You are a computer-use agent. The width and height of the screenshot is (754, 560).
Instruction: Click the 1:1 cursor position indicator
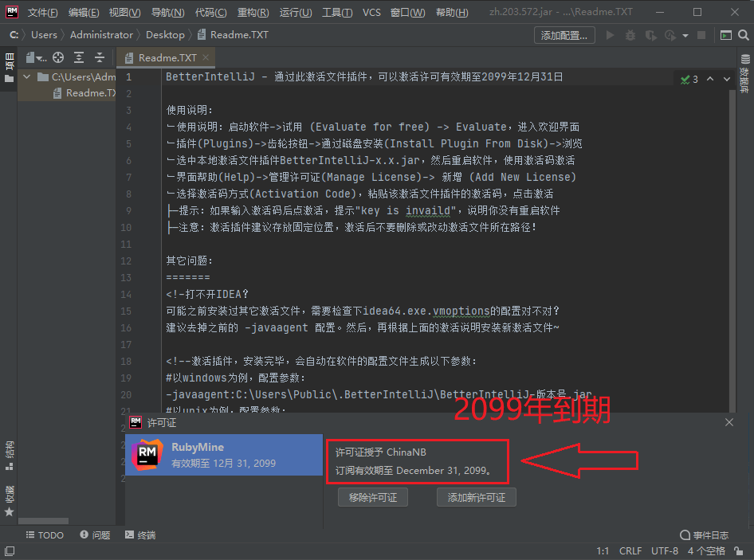603,551
